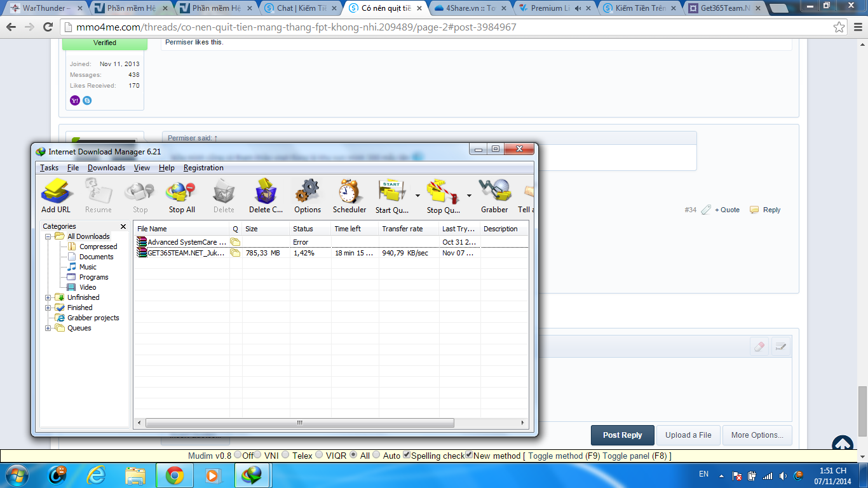Open Windows Explorer from the taskbar
Viewport: 868px width, 488px height.
[135, 475]
